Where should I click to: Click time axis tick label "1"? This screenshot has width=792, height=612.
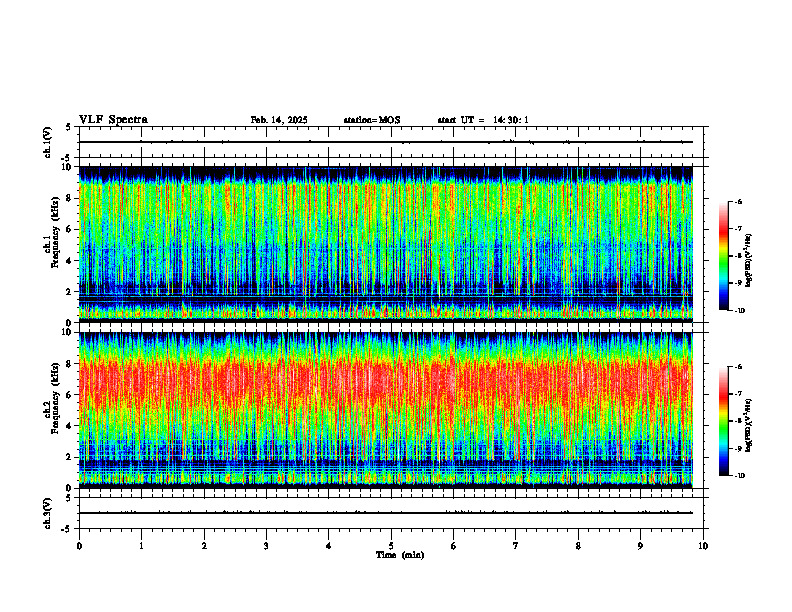[141, 546]
